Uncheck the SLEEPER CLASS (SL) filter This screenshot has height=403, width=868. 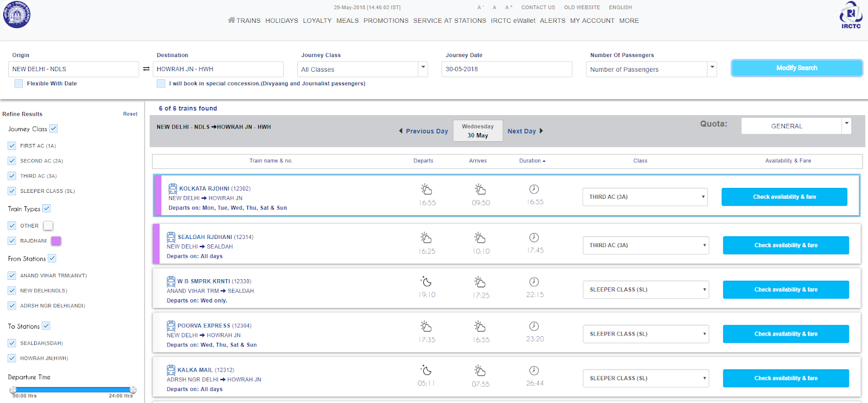pyautogui.click(x=12, y=191)
